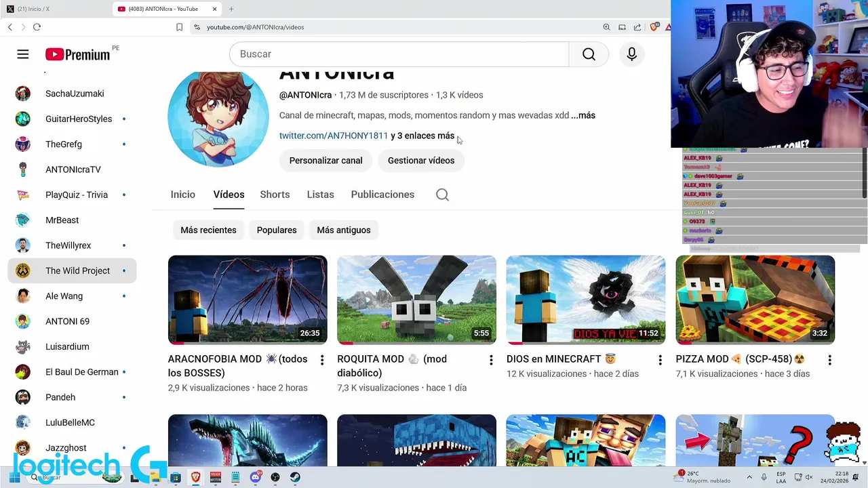
Task: Switch to the Shorts tab
Action: (275, 195)
